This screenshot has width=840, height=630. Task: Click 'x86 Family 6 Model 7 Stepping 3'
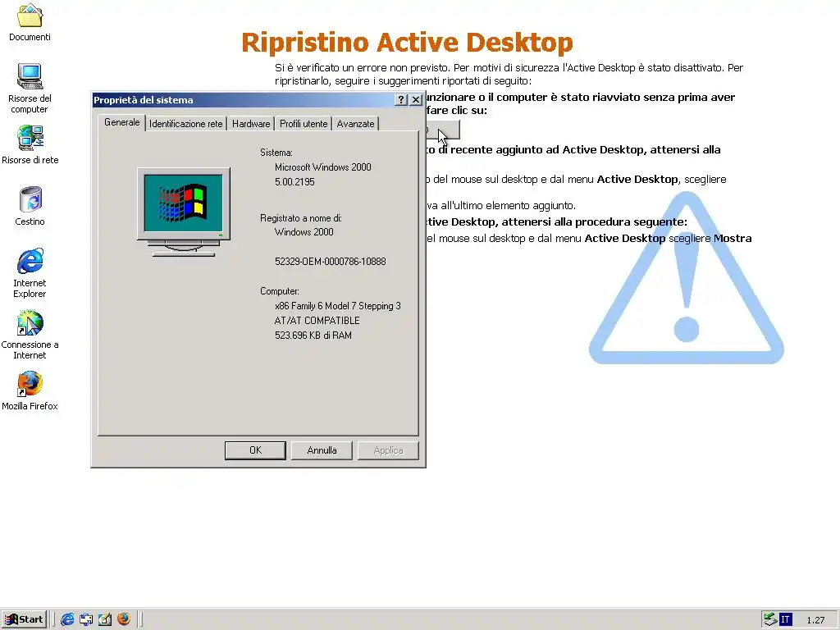pos(337,306)
